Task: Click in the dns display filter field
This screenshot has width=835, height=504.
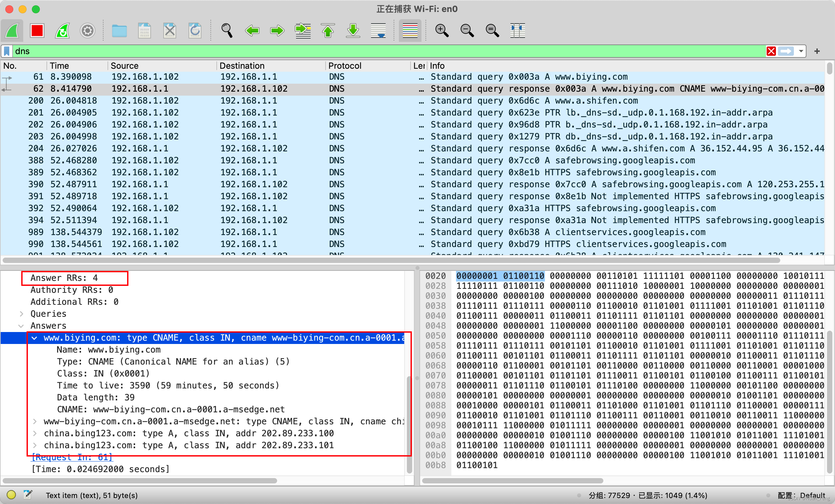Action: [x=373, y=51]
